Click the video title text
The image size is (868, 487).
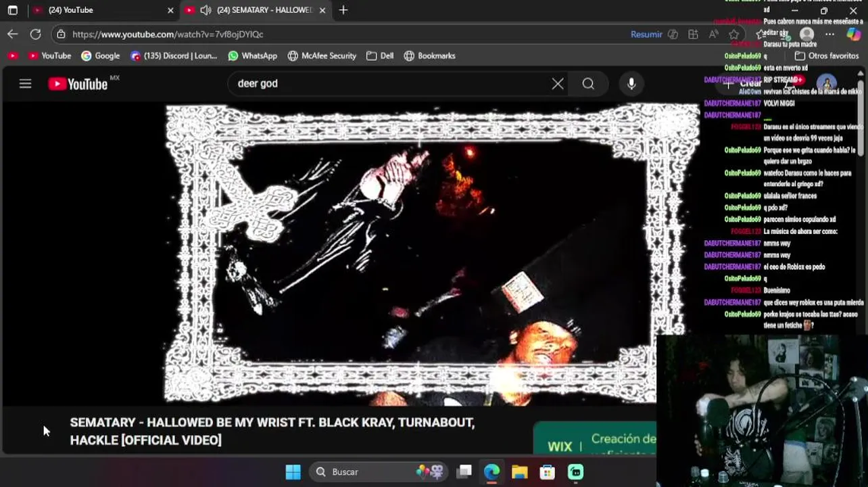tap(272, 431)
